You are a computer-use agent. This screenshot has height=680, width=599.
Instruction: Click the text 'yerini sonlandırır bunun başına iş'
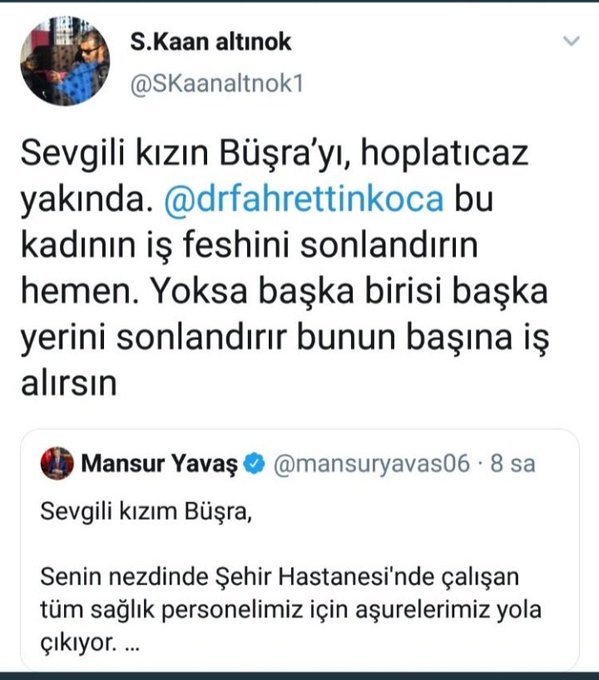pos(285,338)
